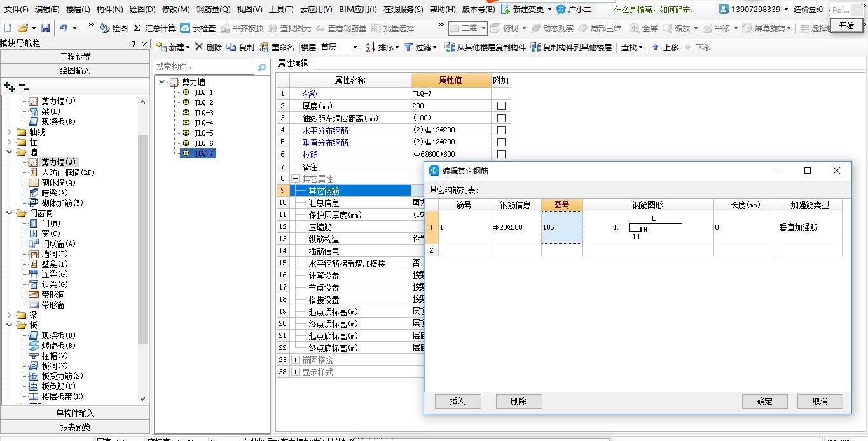Click 取消 to cancel rebar dialog
The image size is (868, 441).
click(x=820, y=401)
